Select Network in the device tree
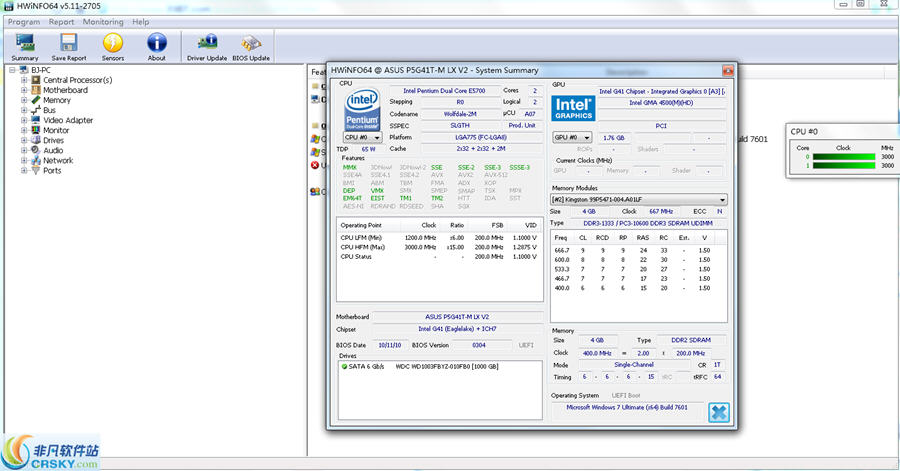The width and height of the screenshot is (900, 471). point(58,161)
